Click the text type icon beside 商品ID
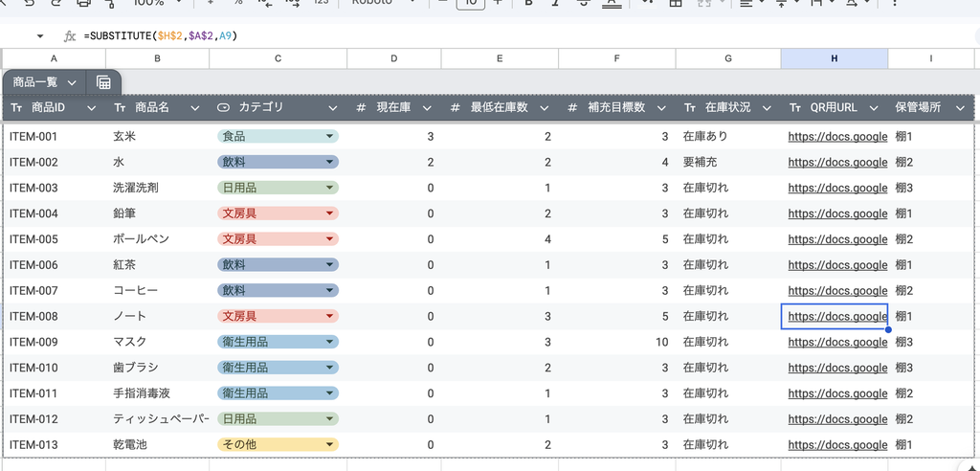Screen dimensions: 980x471 (16, 107)
